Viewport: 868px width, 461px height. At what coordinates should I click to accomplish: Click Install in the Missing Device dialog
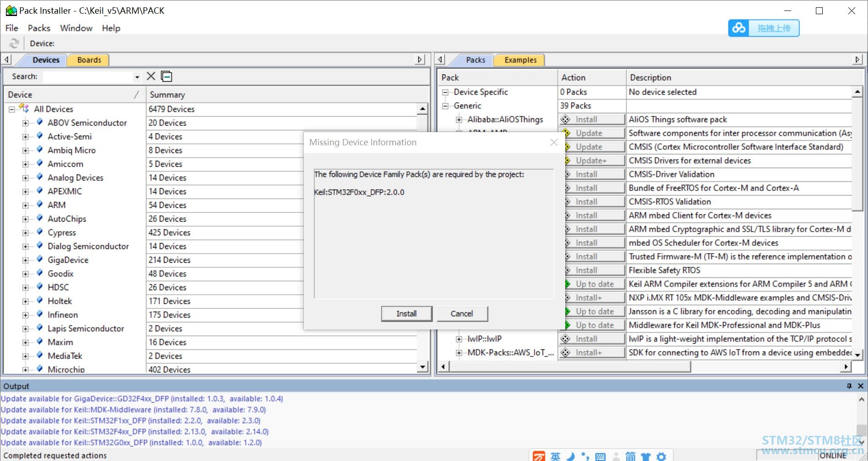tap(407, 313)
